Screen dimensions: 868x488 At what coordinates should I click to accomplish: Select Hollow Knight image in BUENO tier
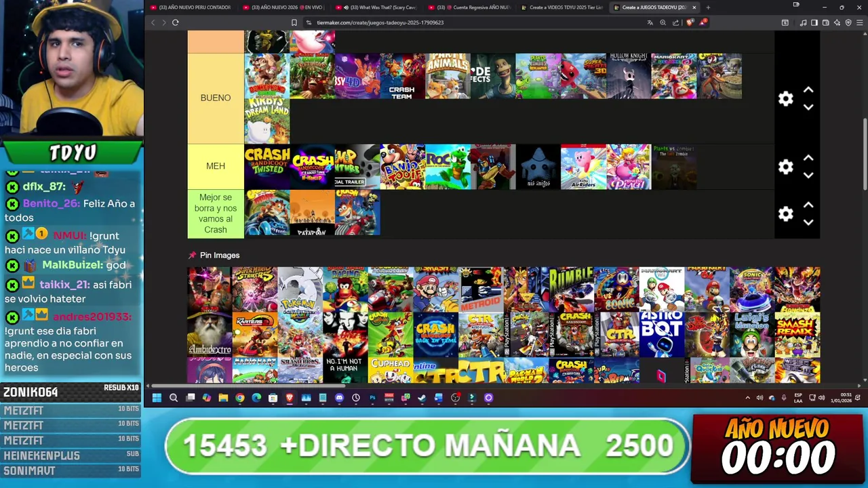pos(629,76)
